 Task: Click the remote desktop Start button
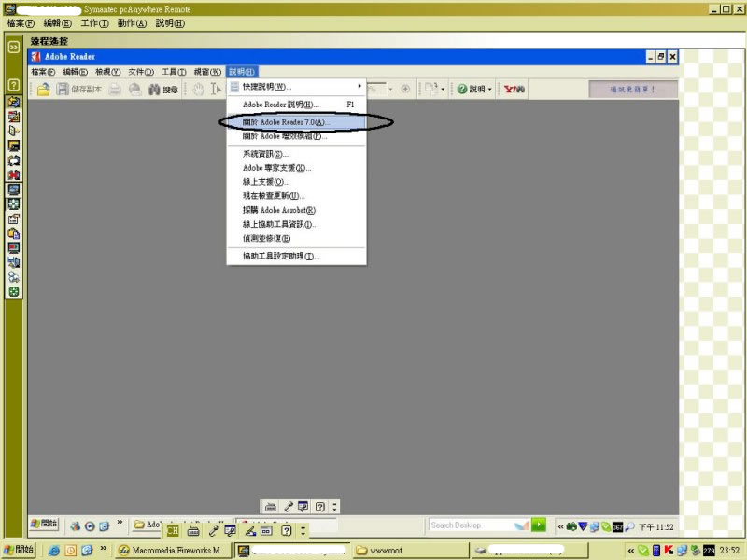pos(44,524)
